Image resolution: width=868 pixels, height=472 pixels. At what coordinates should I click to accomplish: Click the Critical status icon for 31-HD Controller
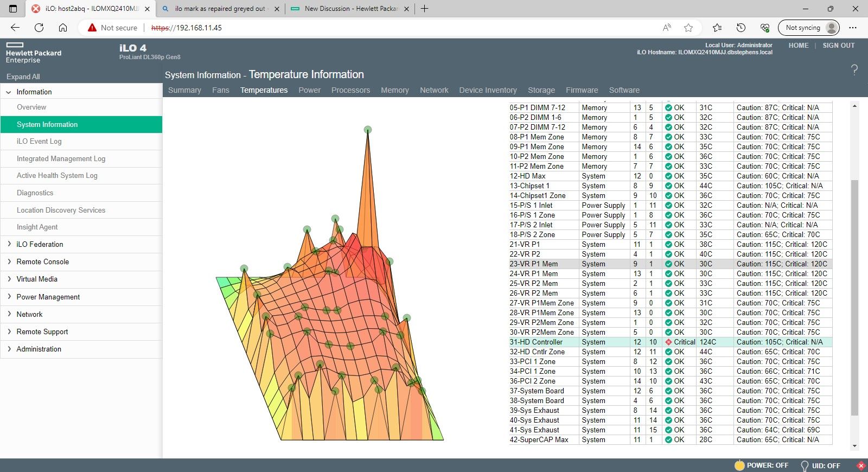[x=668, y=342]
